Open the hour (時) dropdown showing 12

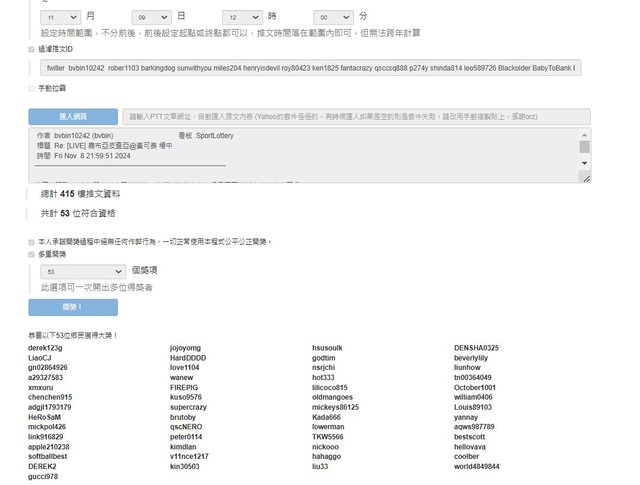tap(242, 17)
